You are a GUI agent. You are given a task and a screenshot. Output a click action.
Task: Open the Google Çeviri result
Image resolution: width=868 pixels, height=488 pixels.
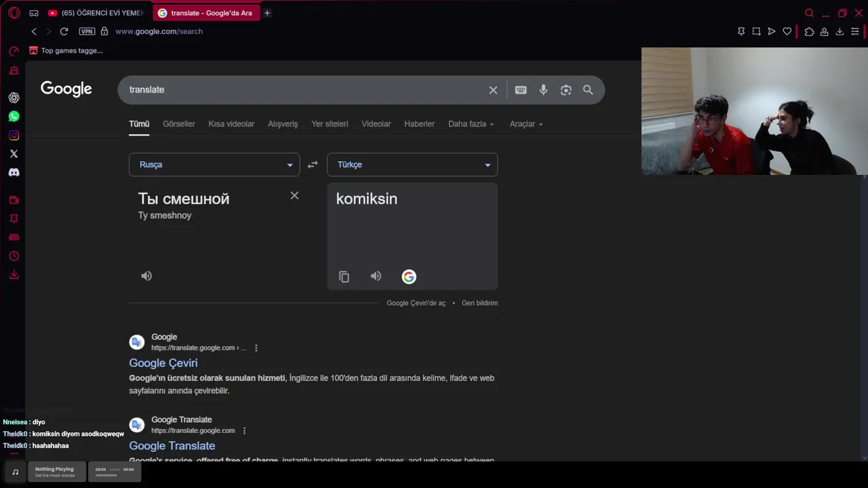[x=163, y=363]
